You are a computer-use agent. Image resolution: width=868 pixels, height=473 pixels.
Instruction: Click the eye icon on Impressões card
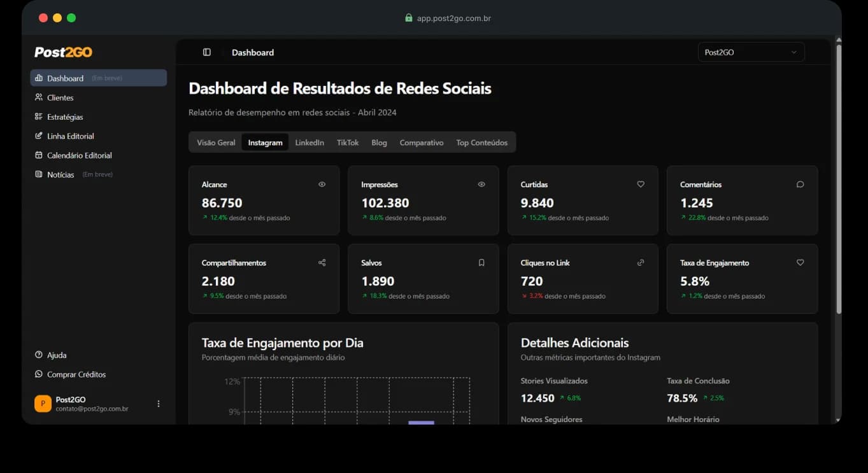tap(481, 184)
